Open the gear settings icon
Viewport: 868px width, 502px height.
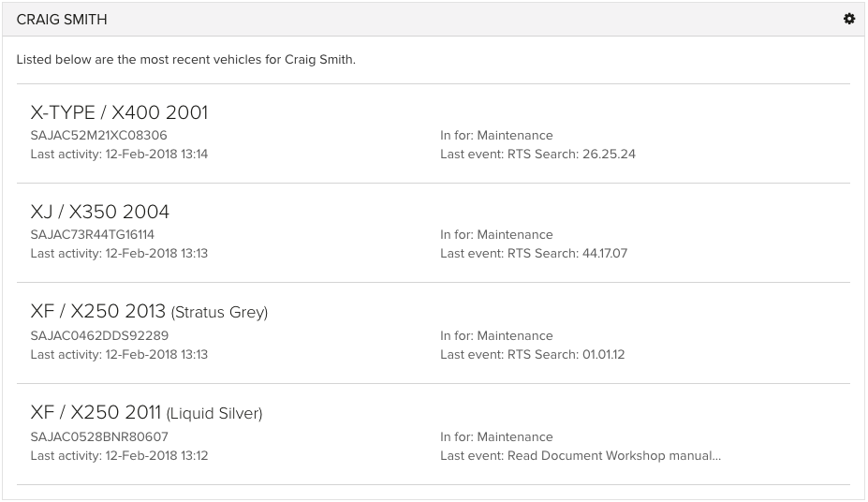[848, 19]
